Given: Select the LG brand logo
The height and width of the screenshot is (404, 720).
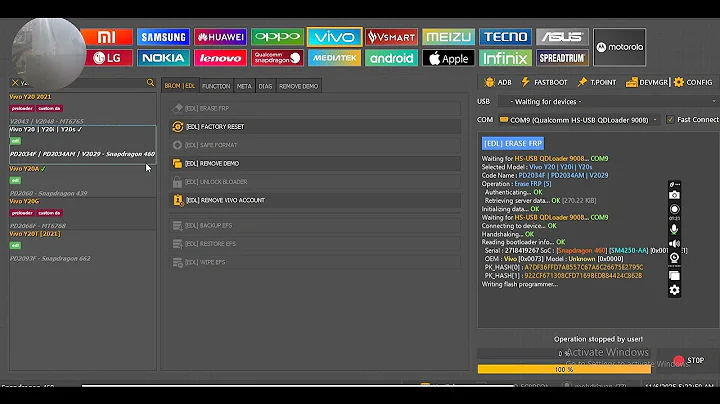Looking at the screenshot, I should click(x=108, y=58).
